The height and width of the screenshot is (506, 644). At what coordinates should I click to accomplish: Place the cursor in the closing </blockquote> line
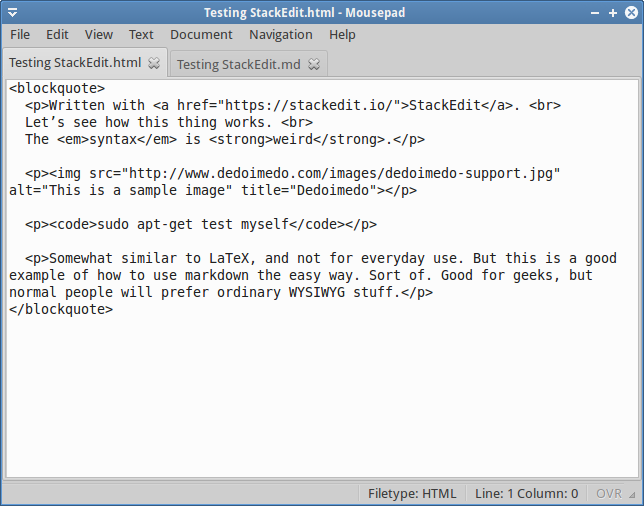pyautogui.click(x=61, y=309)
